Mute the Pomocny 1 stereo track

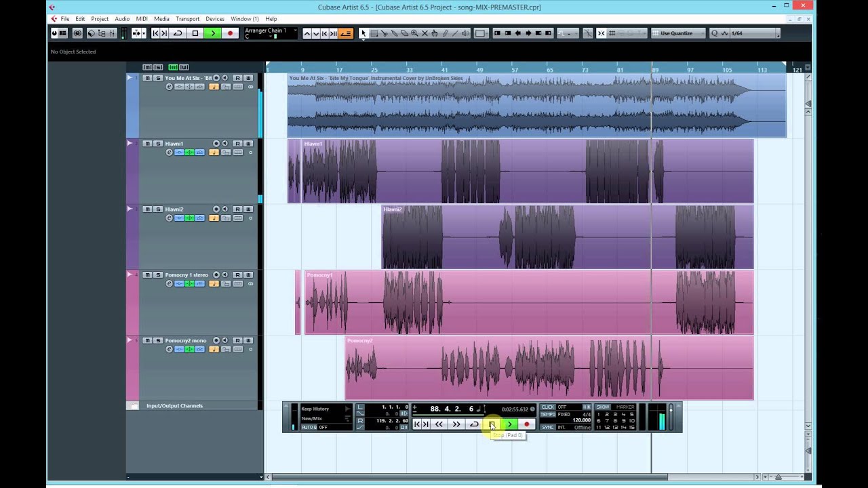147,274
